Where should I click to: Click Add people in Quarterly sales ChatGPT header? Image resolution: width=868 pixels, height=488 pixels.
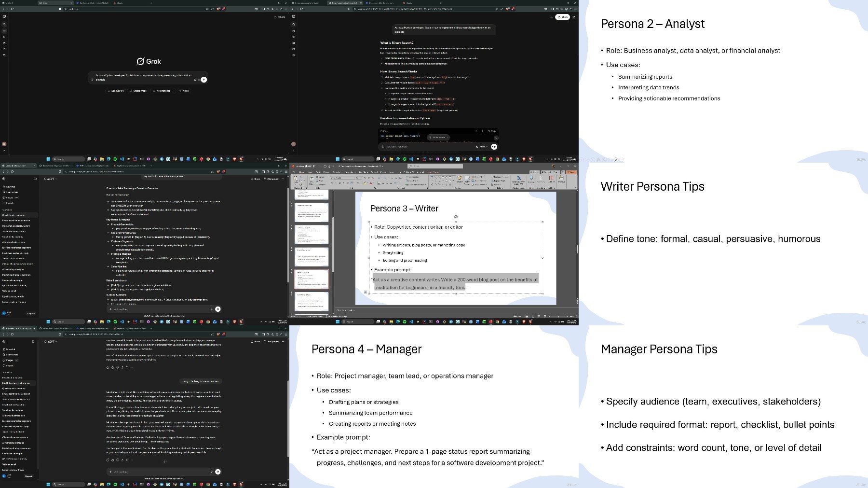(271, 179)
